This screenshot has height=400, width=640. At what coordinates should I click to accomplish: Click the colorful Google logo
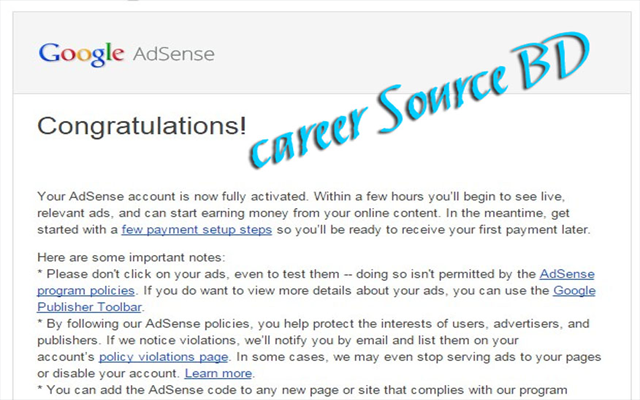[x=81, y=54]
